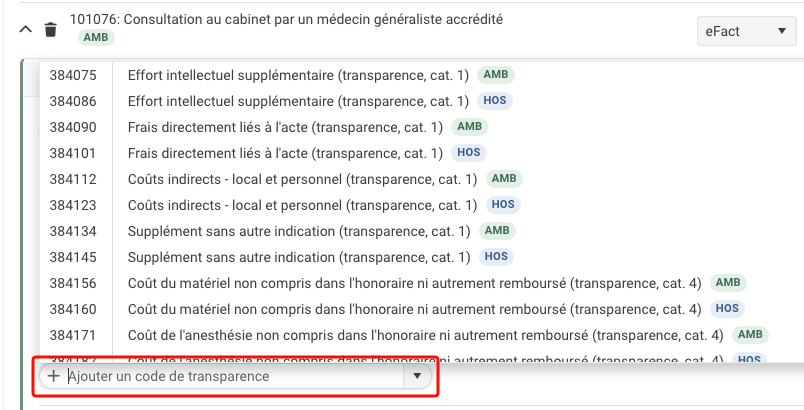
Task: Select code 384171 Coût de l'anesthésie AMB
Action: (421, 335)
